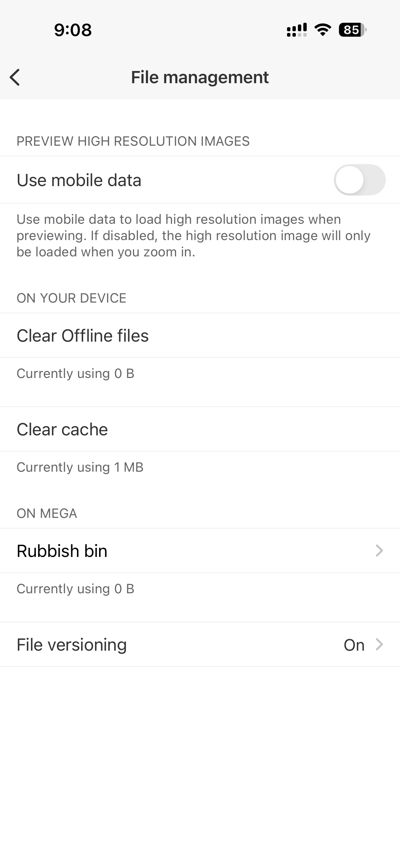Tap the mobile data description text
This screenshot has height=868, width=400.
(x=193, y=236)
